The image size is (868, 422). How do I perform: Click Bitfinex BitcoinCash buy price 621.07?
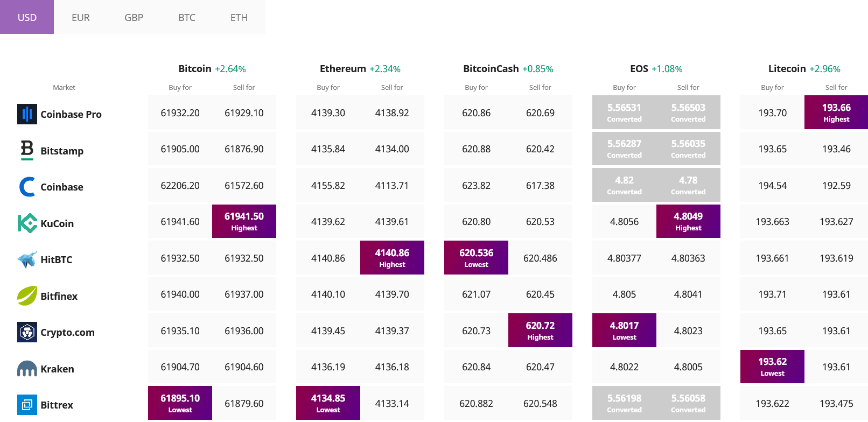click(x=476, y=294)
